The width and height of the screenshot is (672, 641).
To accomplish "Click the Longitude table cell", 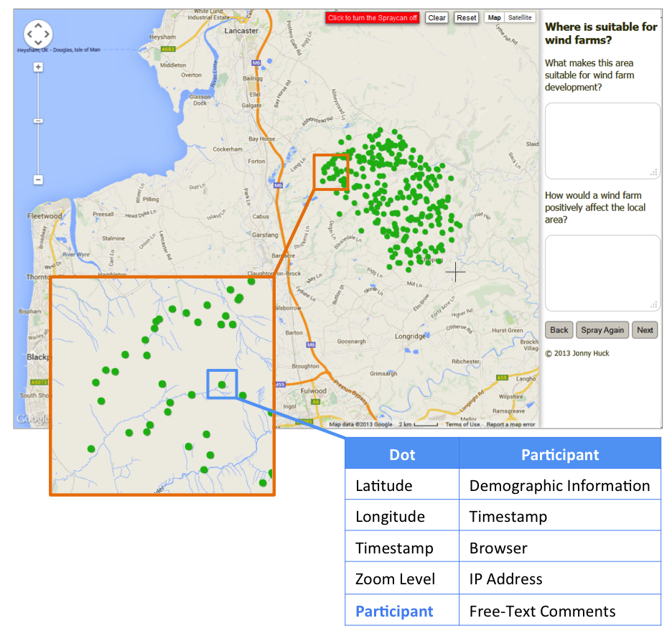I will coord(402,516).
